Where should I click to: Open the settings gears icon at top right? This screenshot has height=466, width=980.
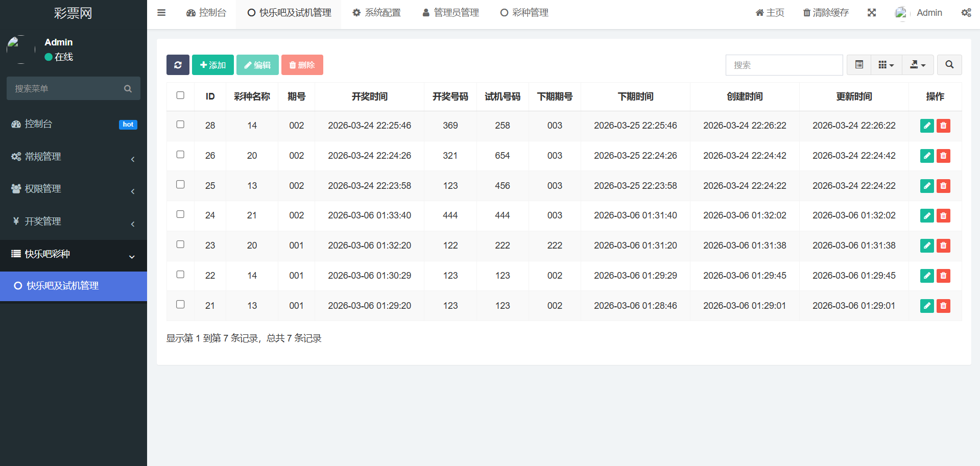[x=966, y=13]
